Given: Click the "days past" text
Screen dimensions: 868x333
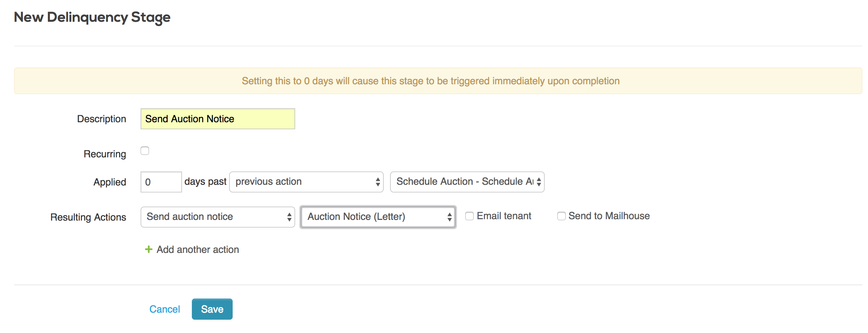Looking at the screenshot, I should (x=205, y=182).
